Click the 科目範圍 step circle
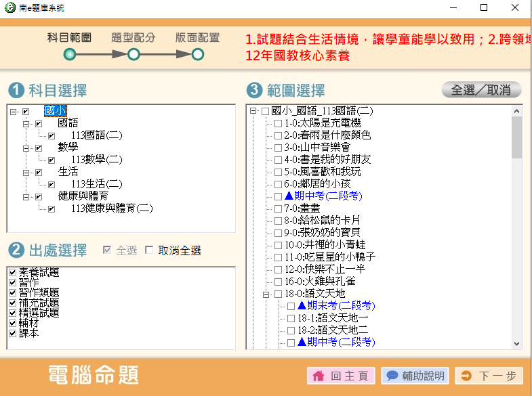This screenshot has width=532, height=396. (x=69, y=54)
